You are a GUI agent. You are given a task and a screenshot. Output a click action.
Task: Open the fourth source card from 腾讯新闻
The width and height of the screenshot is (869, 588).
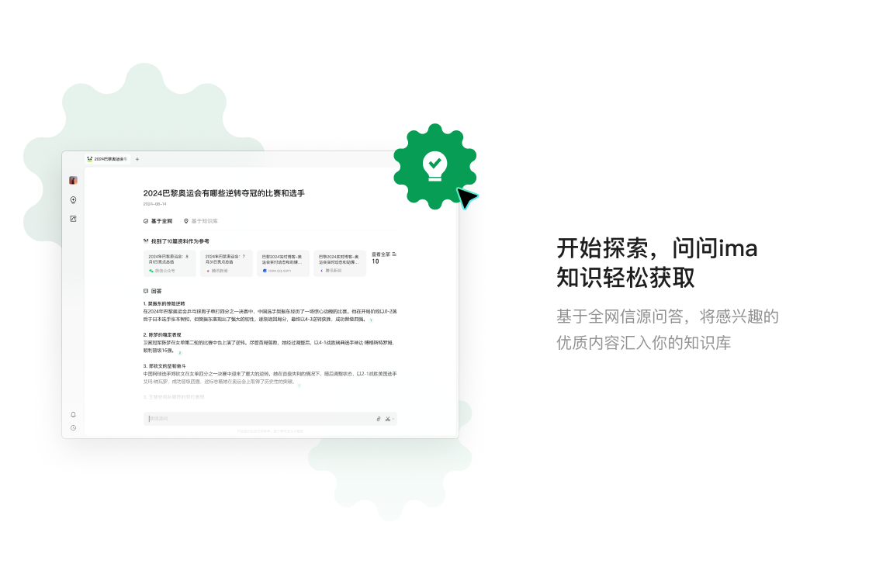(x=340, y=263)
